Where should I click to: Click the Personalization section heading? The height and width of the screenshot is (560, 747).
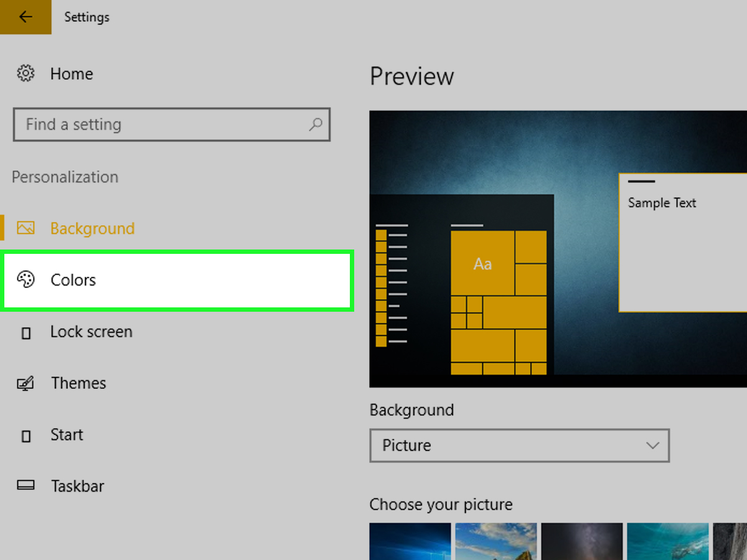(x=65, y=177)
